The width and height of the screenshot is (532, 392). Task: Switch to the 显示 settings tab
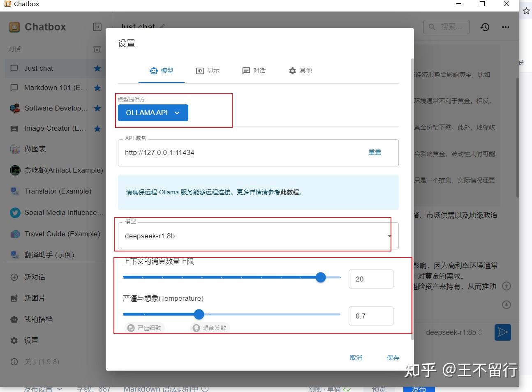coord(208,70)
